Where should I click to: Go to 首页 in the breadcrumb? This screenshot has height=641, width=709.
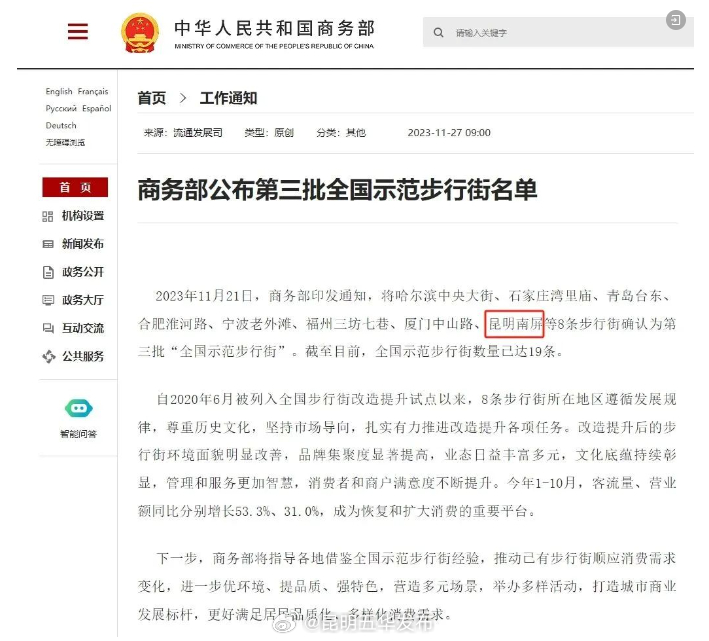tap(152, 98)
